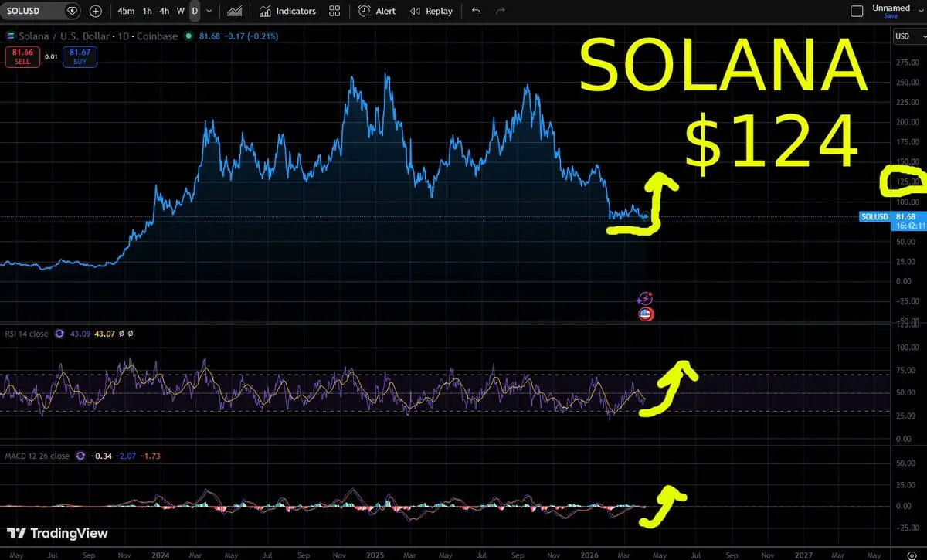
Task: Open the SOLUSD symbol search box
Action: (x=40, y=11)
